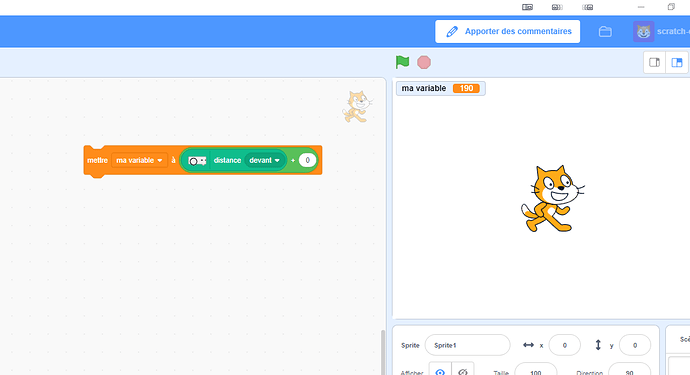The width and height of the screenshot is (690, 375).
Task: Edit the Sprite name field 'Sprite1'
Action: tap(467, 345)
